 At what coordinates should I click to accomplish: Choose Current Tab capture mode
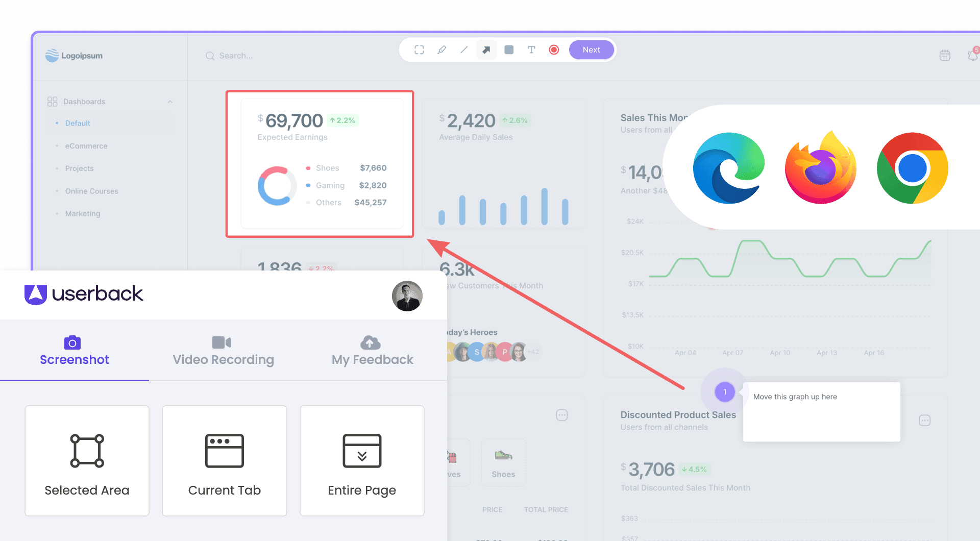pos(224,460)
